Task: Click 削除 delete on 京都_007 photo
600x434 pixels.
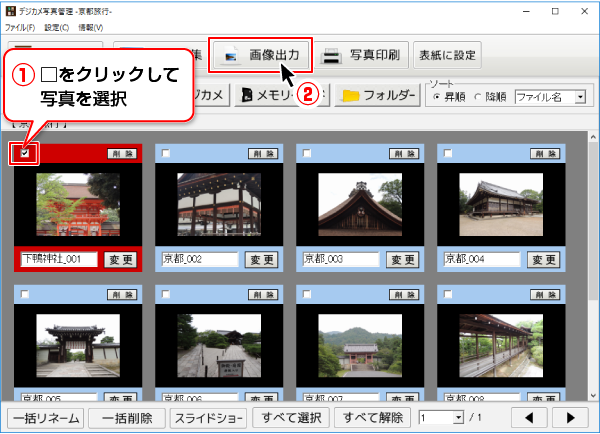Action: click(x=404, y=295)
